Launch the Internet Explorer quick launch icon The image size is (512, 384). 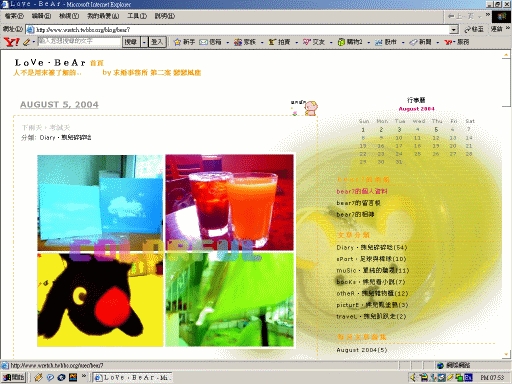[x=61, y=377]
